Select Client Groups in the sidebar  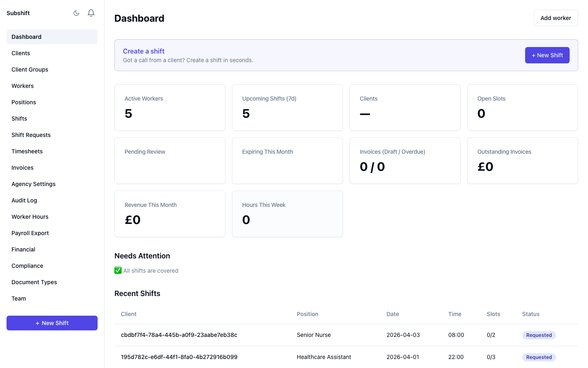[x=30, y=69]
